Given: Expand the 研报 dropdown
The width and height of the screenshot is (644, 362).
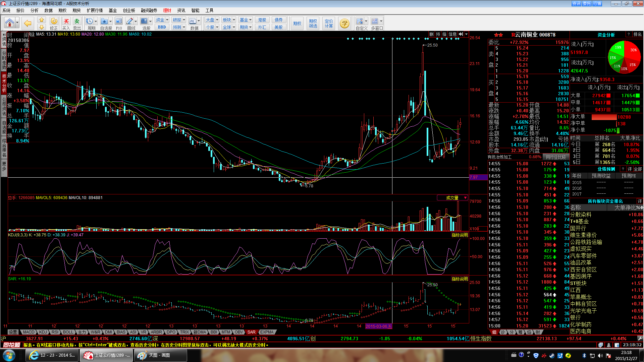Looking at the screenshot, I should pyautogui.click(x=184, y=20).
